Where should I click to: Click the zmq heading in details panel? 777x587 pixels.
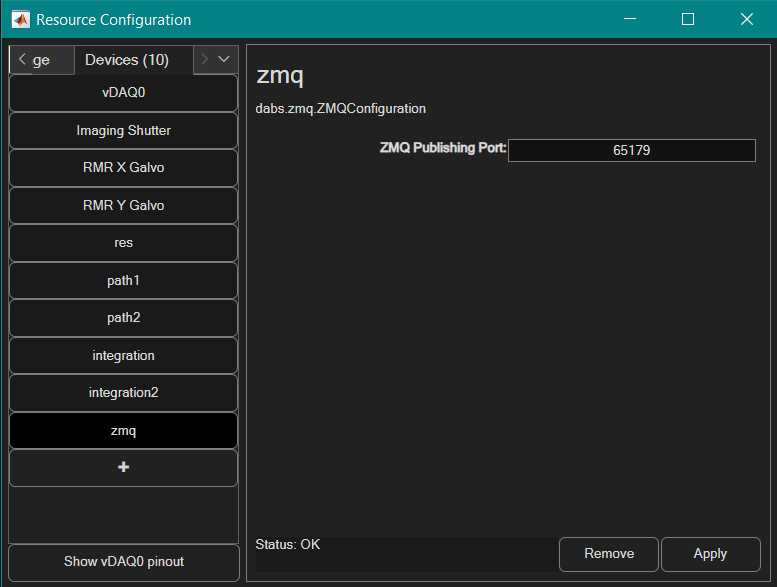[x=280, y=75]
